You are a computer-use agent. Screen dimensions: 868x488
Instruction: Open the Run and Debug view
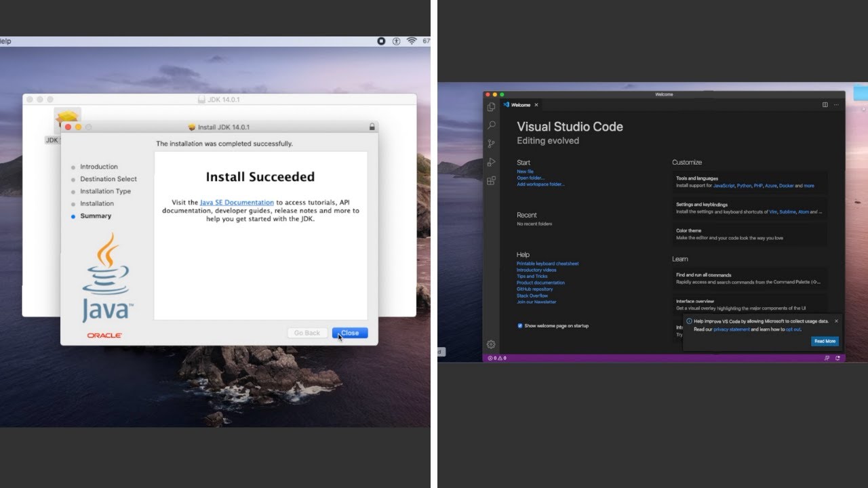tap(491, 162)
